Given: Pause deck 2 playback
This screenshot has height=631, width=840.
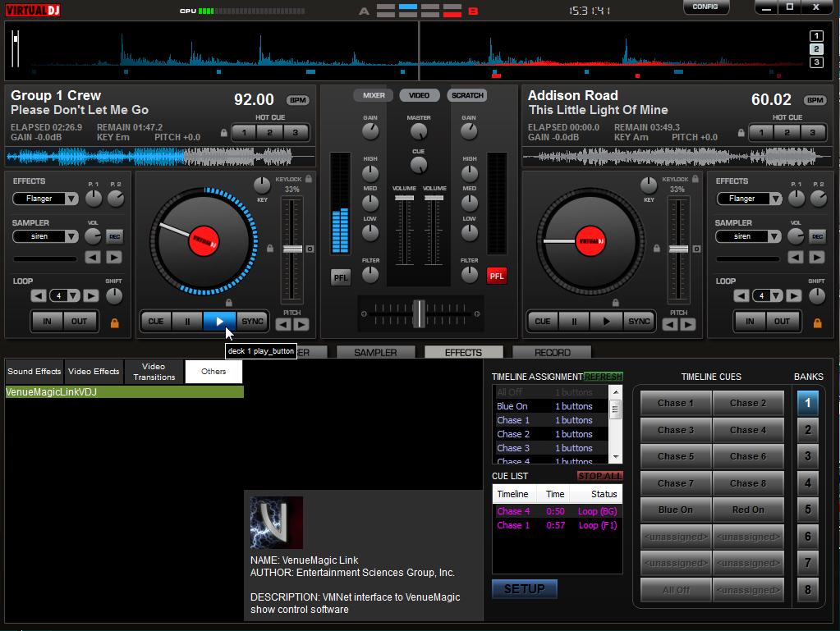Looking at the screenshot, I should 574,321.
